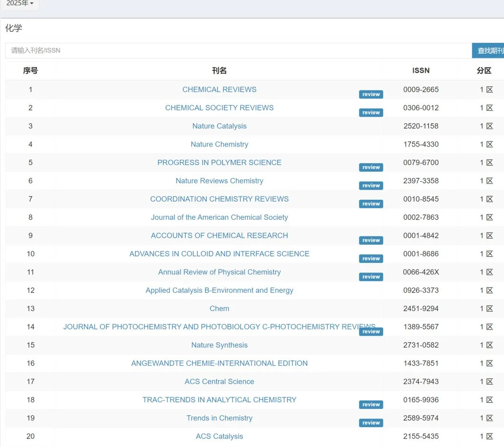Open the CHEMICAL REVIEWS journal link
Screen dimensions: 504x447
click(219, 89)
